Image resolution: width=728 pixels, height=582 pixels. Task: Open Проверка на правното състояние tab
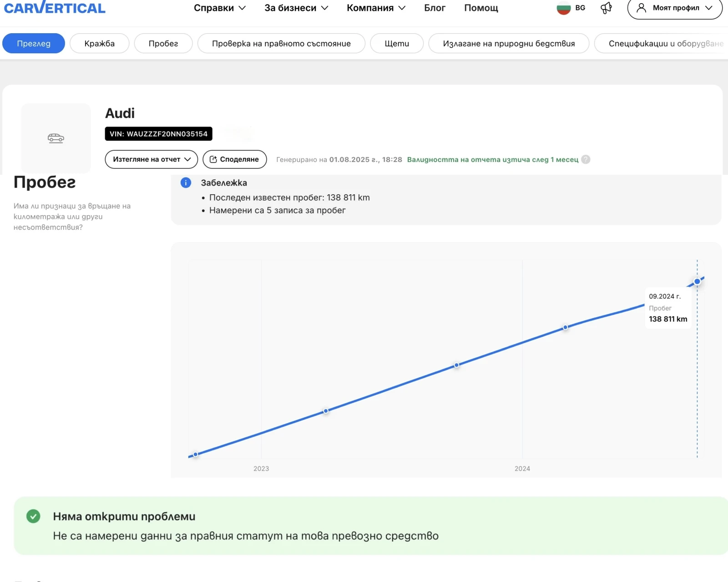[281, 44]
